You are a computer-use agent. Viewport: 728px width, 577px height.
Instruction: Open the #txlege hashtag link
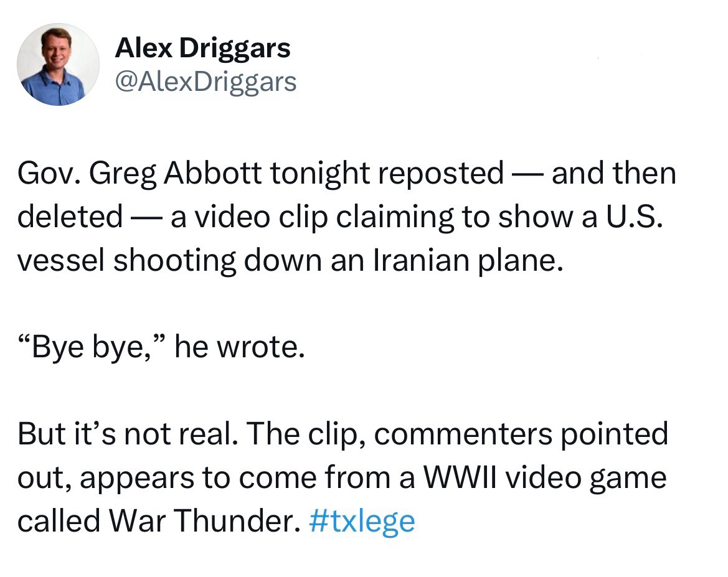click(361, 520)
